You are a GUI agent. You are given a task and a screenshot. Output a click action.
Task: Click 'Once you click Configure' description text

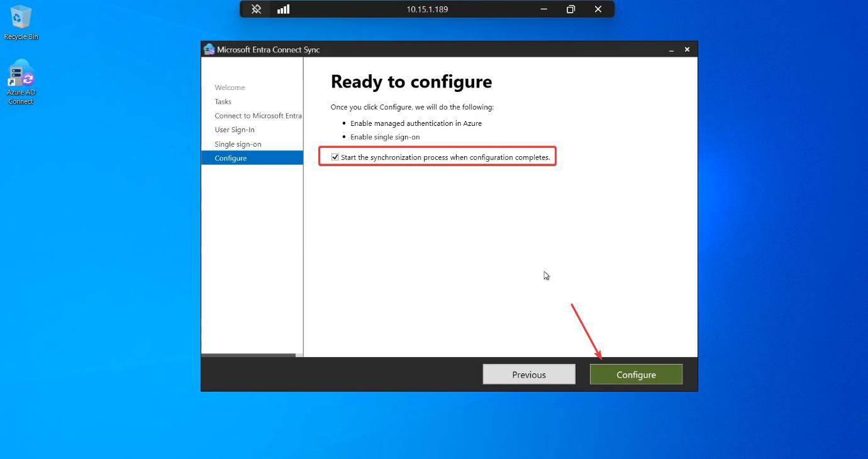click(412, 107)
